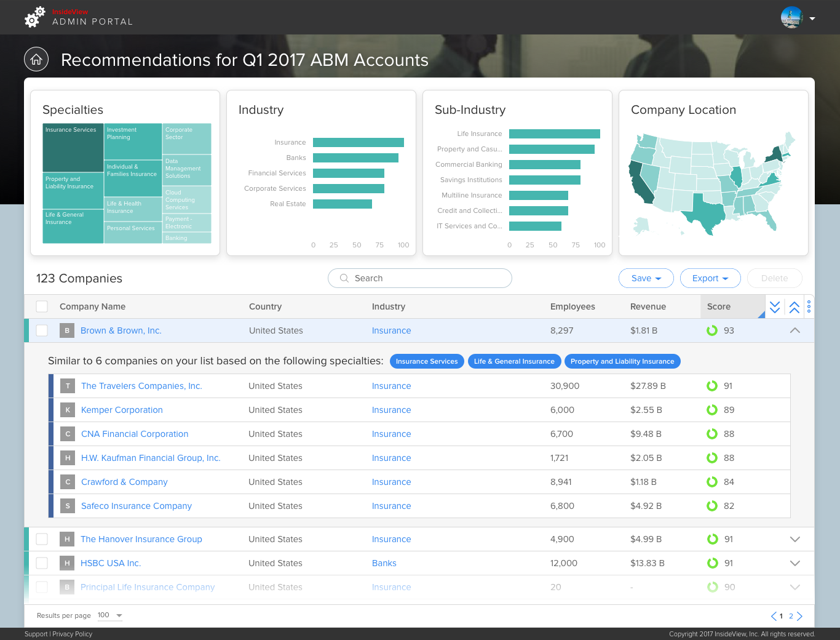The width and height of the screenshot is (840, 640).
Task: Open The Travelers Companies, Inc. link
Action: coord(141,386)
